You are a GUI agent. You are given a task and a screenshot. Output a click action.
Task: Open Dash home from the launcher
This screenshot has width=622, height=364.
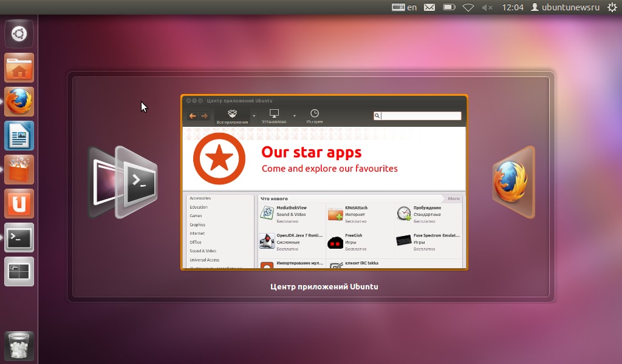click(19, 34)
